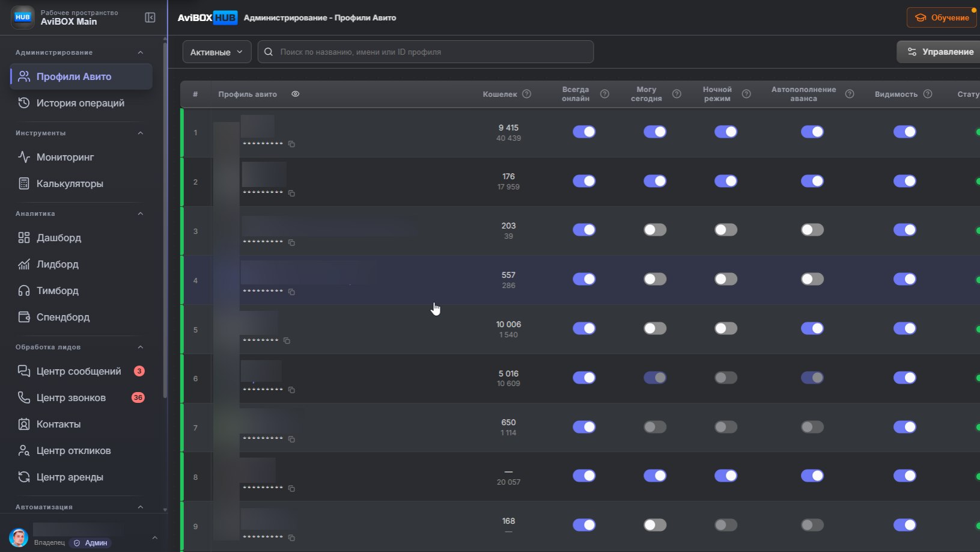Copy ID of profile row 3
The image size is (980, 552).
point(291,243)
